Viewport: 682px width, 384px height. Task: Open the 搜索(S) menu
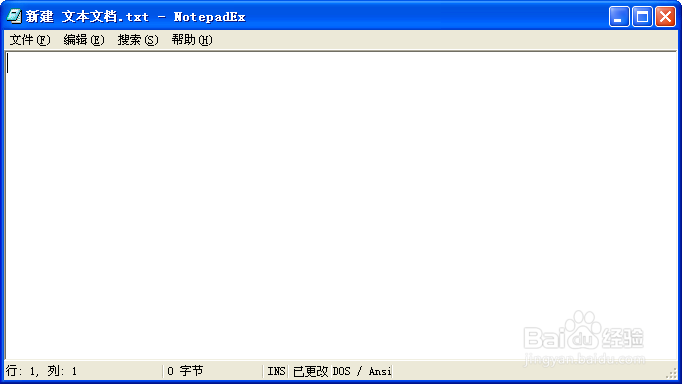(x=138, y=40)
